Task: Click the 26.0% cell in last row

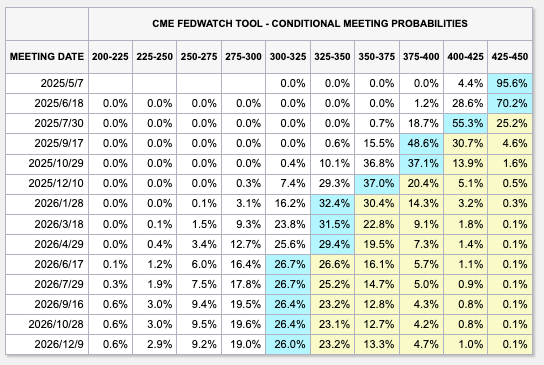Action: click(x=288, y=344)
